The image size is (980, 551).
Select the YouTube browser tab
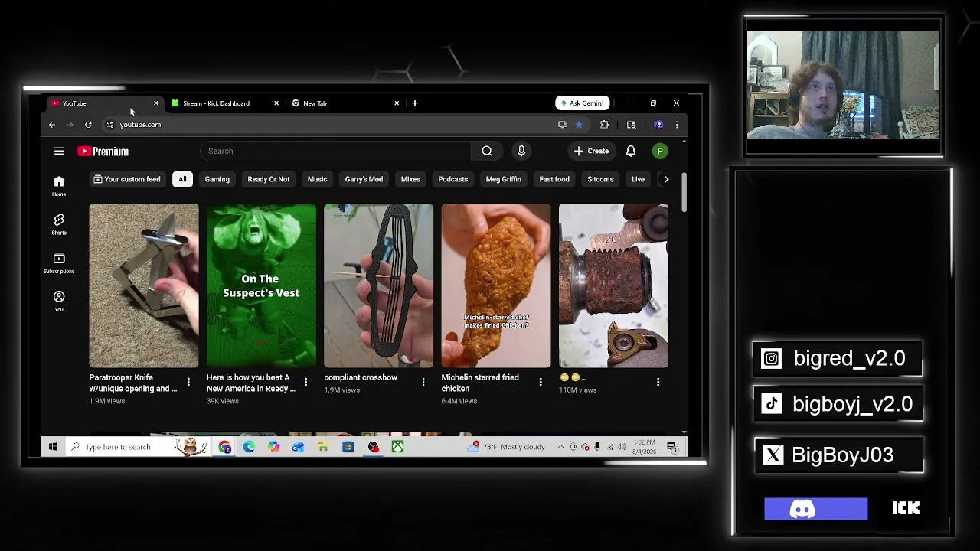pyautogui.click(x=106, y=103)
